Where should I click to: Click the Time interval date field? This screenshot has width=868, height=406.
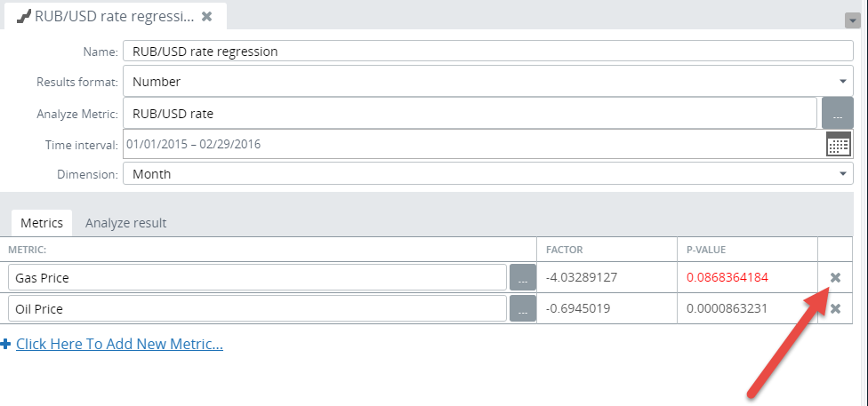coord(471,144)
